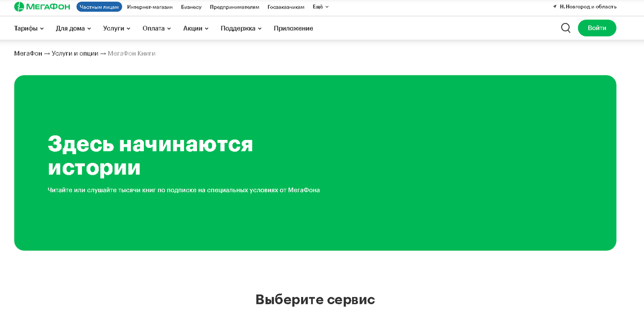The image size is (644, 320).
Task: Select the Частным лицам tab
Action: [99, 7]
